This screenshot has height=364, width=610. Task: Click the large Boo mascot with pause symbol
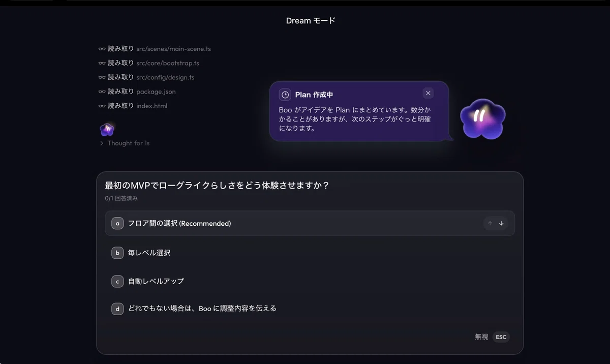[x=482, y=119]
